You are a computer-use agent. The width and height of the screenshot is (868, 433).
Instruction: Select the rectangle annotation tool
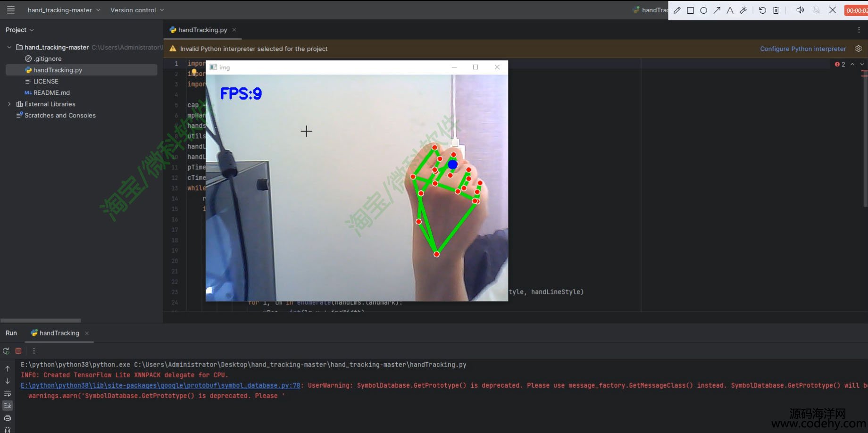(x=691, y=10)
